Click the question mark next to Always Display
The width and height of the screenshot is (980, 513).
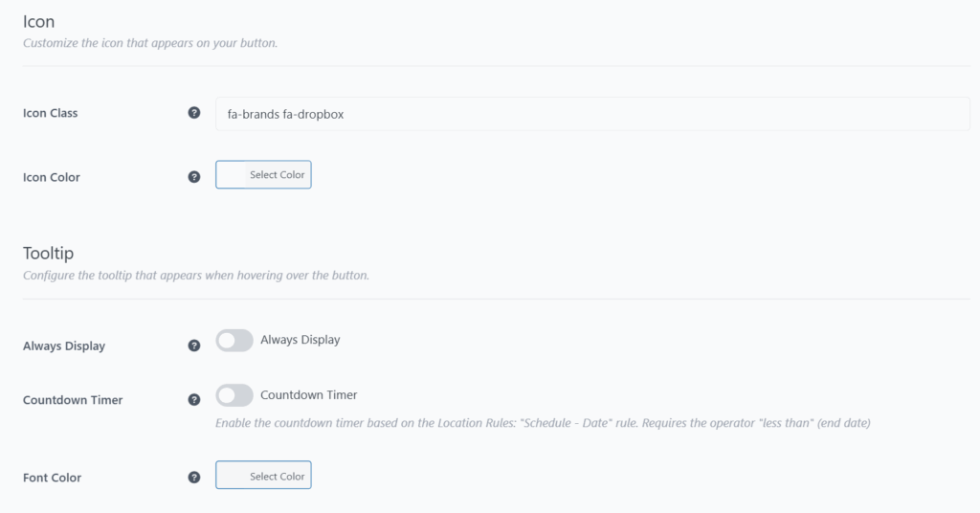(194, 346)
